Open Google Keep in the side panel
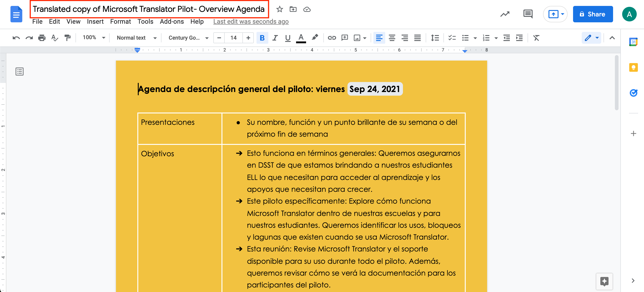This screenshot has height=292, width=644. 633,67
